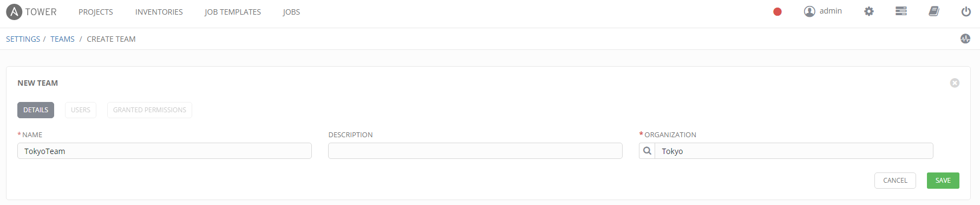Open the management jobs server icon
The image size is (980, 205).
901,11
